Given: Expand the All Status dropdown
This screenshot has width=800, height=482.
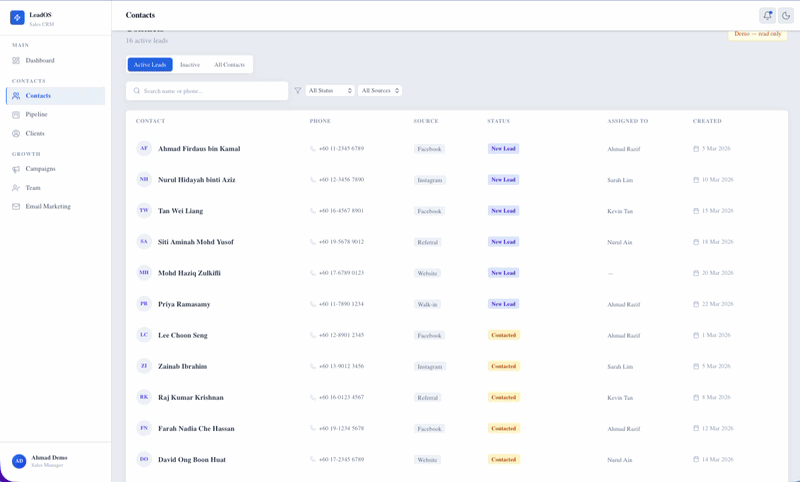Looking at the screenshot, I should 330,91.
